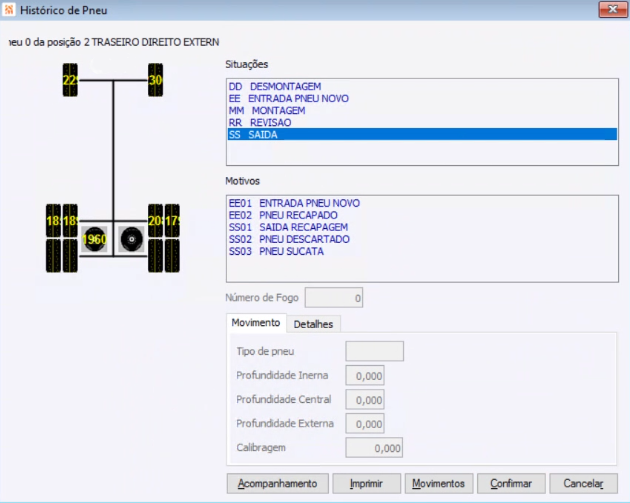This screenshot has width=630, height=503.
Task: Pick motive SS03 PNEU SUCATA
Action: click(422, 252)
